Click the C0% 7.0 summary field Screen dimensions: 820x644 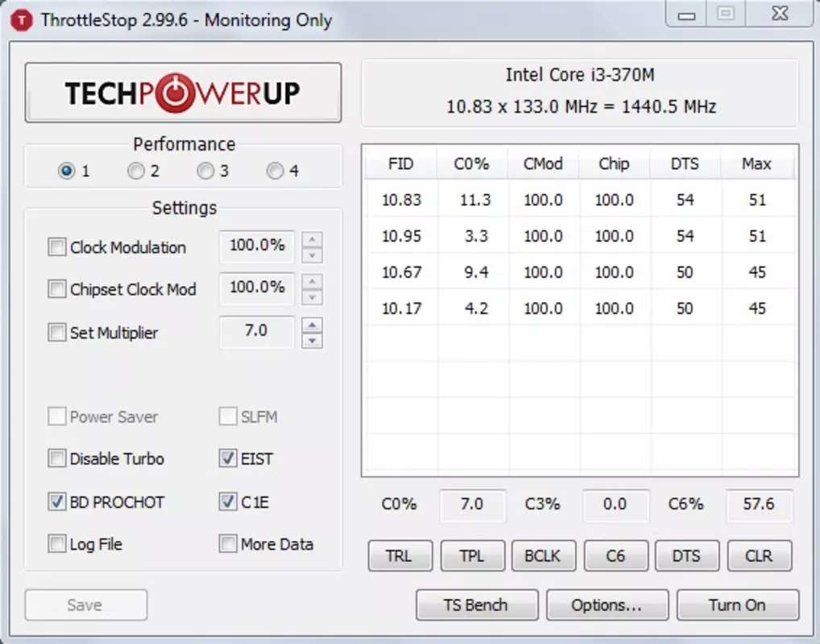(x=472, y=505)
